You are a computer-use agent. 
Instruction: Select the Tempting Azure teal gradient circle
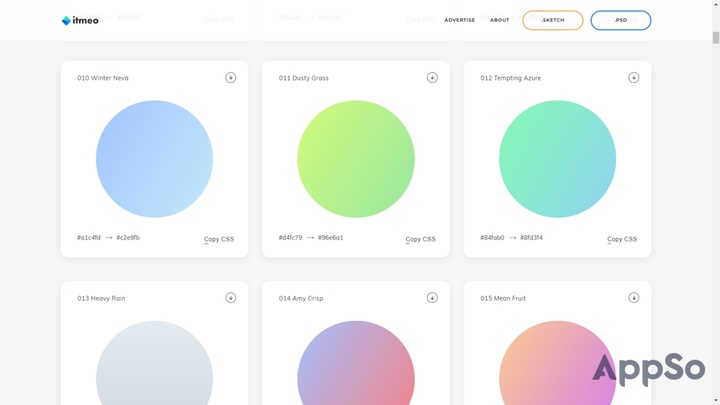pyautogui.click(x=557, y=159)
